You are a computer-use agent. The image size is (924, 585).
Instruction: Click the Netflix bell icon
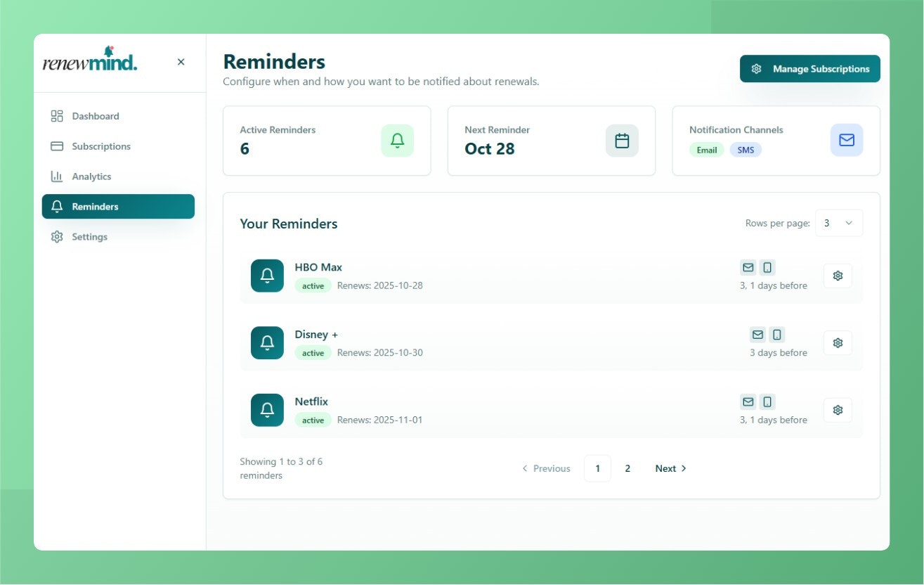pyautogui.click(x=267, y=410)
